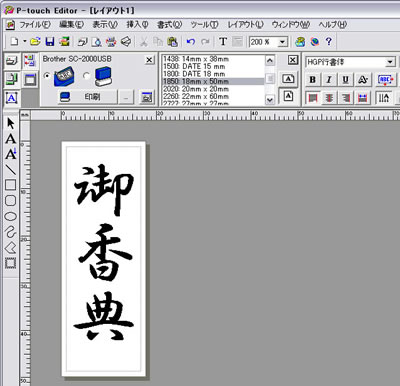
Task: Choose the freehand Curve tool
Action: point(11,232)
